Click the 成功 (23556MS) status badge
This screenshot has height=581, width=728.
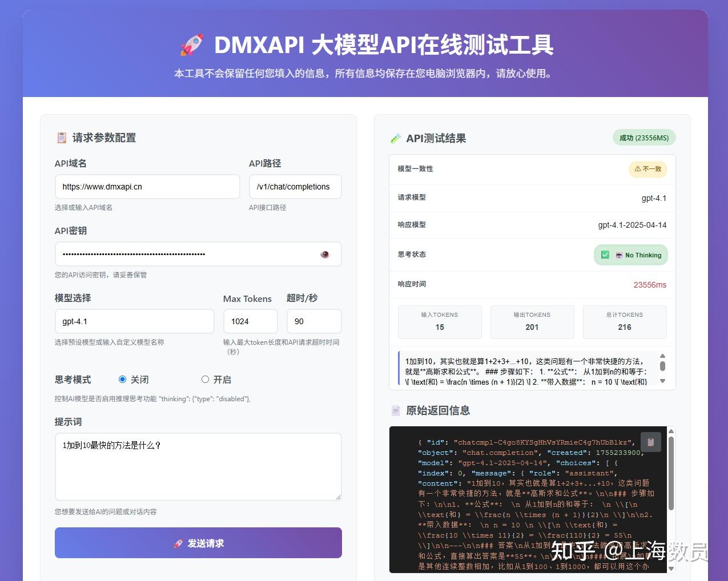tap(644, 138)
